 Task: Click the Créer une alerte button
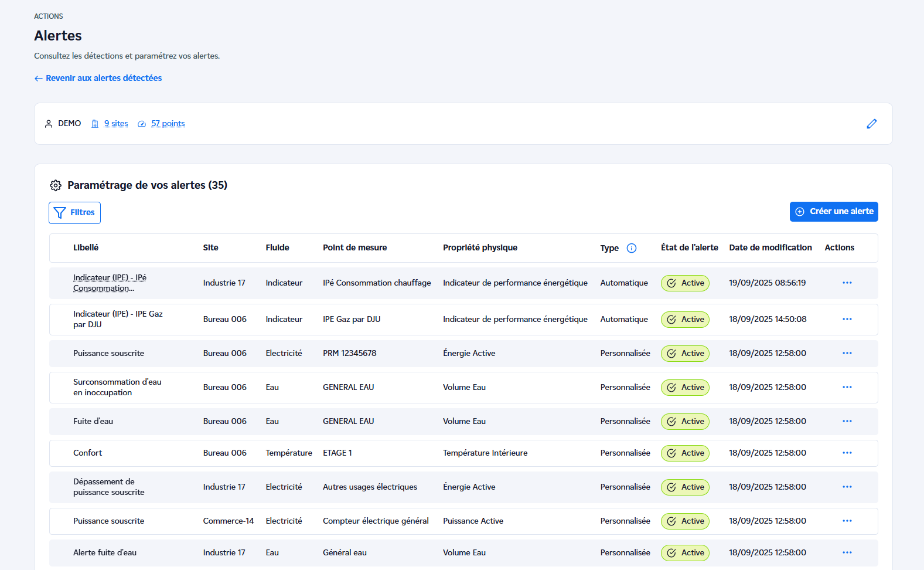(x=833, y=212)
